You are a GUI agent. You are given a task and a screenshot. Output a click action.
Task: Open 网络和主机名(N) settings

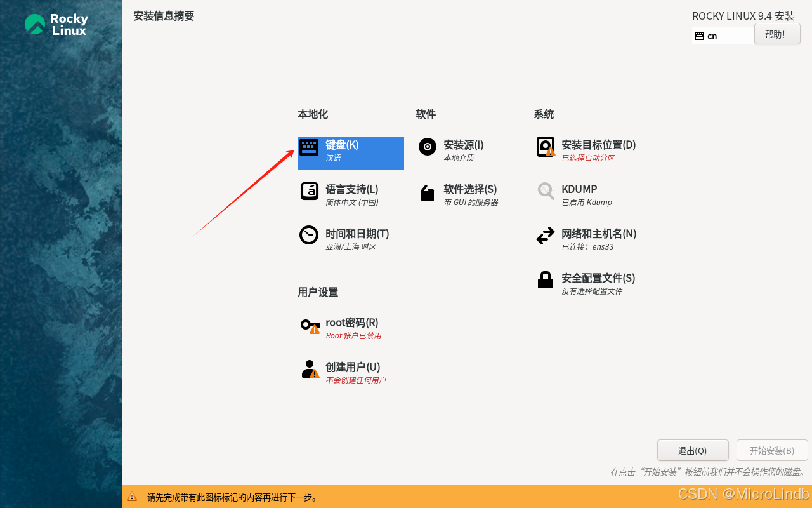pyautogui.click(x=599, y=234)
